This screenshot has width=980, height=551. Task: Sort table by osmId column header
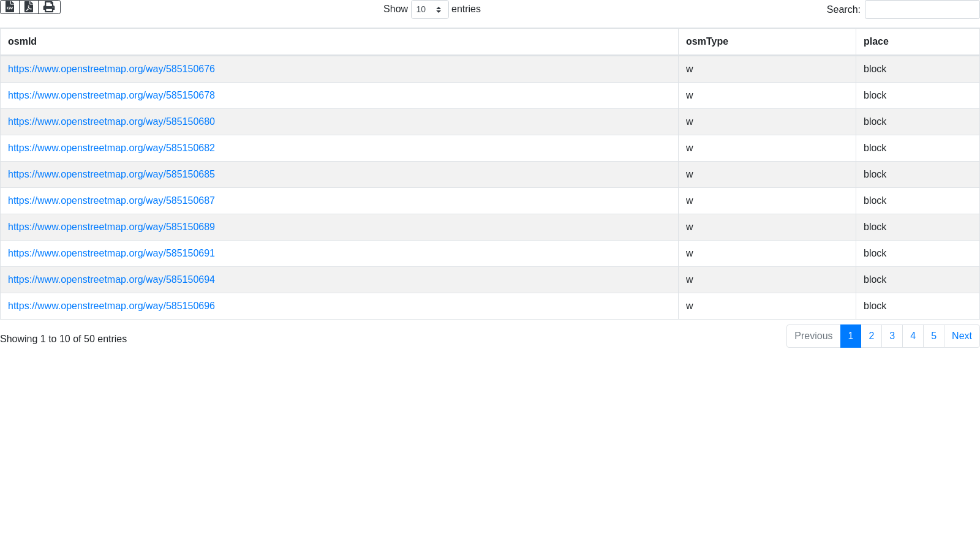(x=22, y=42)
